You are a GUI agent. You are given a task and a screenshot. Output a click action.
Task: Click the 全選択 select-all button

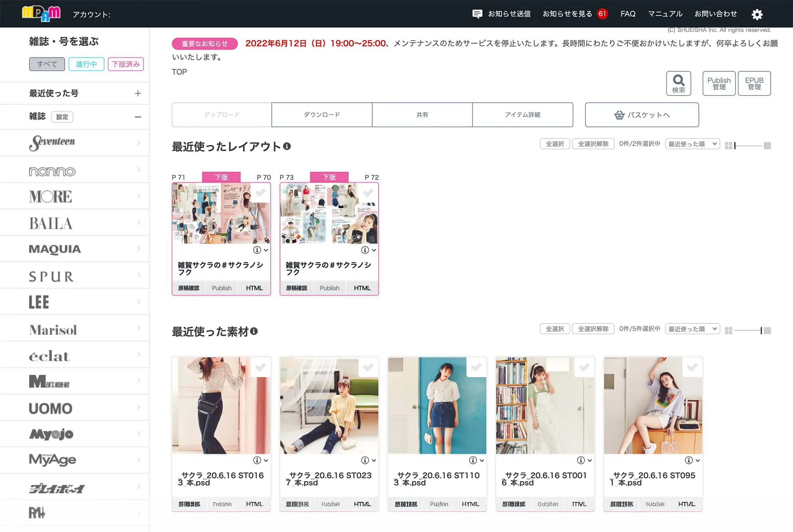(x=554, y=144)
